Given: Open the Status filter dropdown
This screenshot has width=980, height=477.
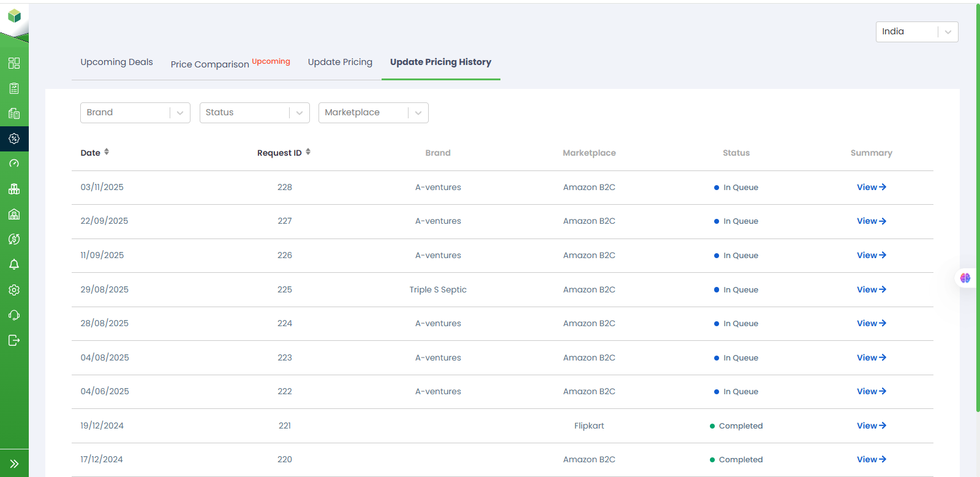Looking at the screenshot, I should (254, 113).
